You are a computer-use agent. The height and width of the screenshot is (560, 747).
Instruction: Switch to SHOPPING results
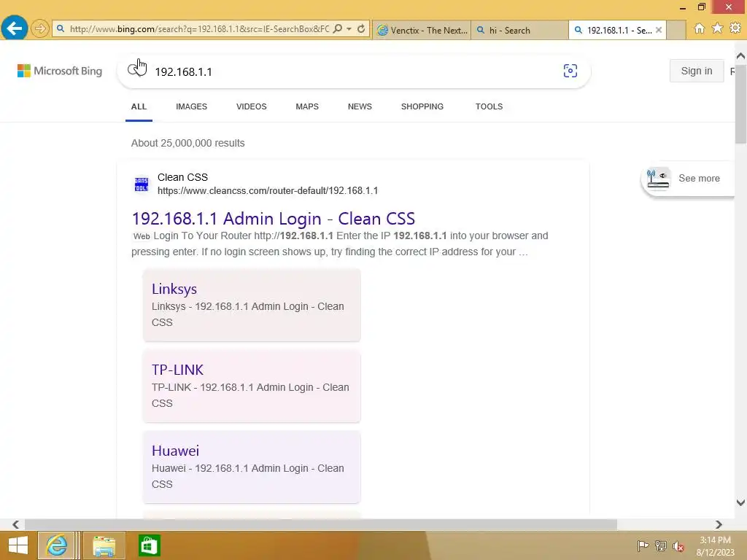tap(422, 106)
